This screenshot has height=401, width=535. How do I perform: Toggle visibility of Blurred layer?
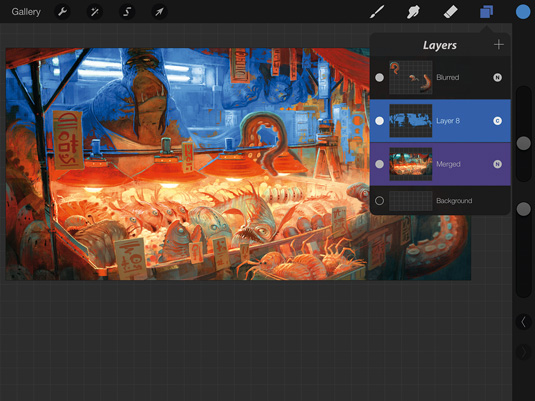(x=379, y=77)
